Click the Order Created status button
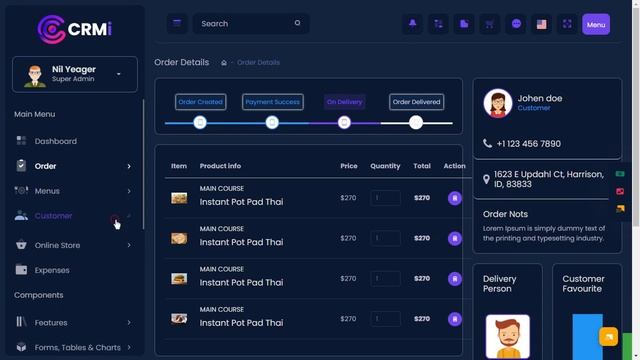This screenshot has height=360, width=640. point(200,102)
